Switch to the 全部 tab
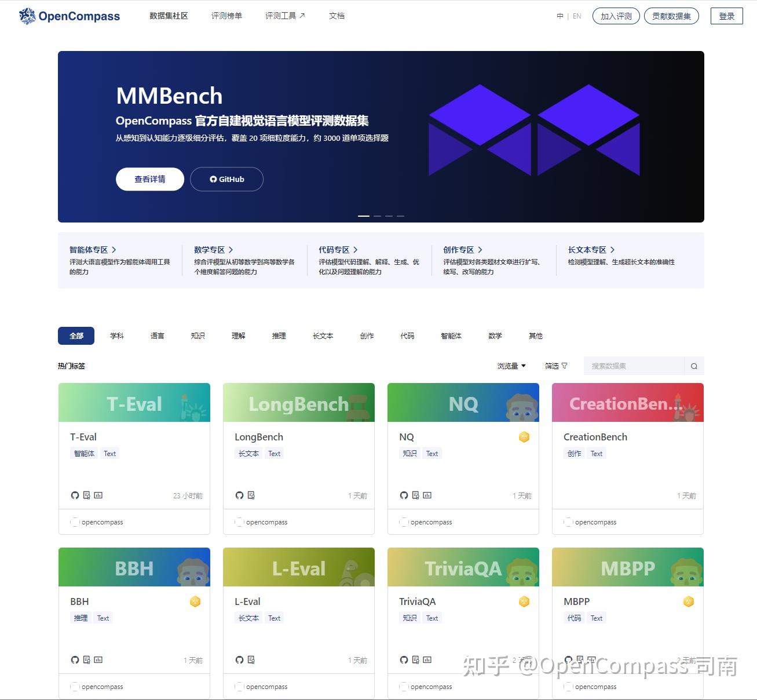This screenshot has height=700, width=757. 76,336
